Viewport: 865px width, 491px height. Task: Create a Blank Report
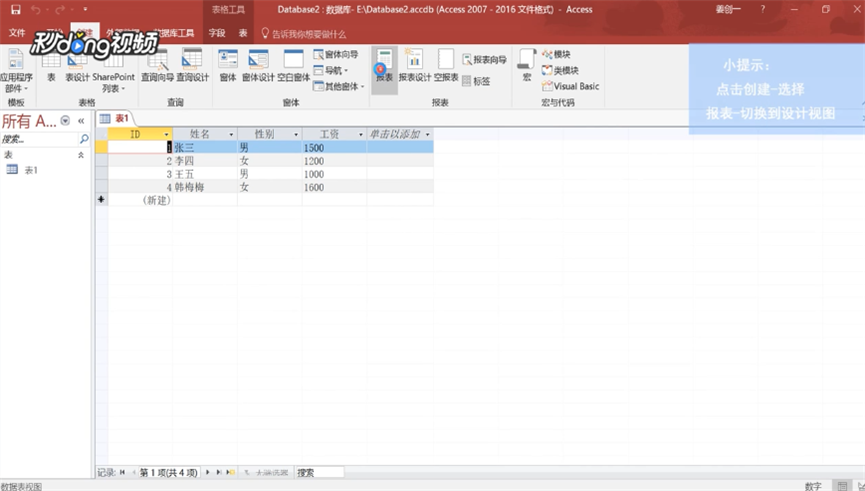coord(446,66)
